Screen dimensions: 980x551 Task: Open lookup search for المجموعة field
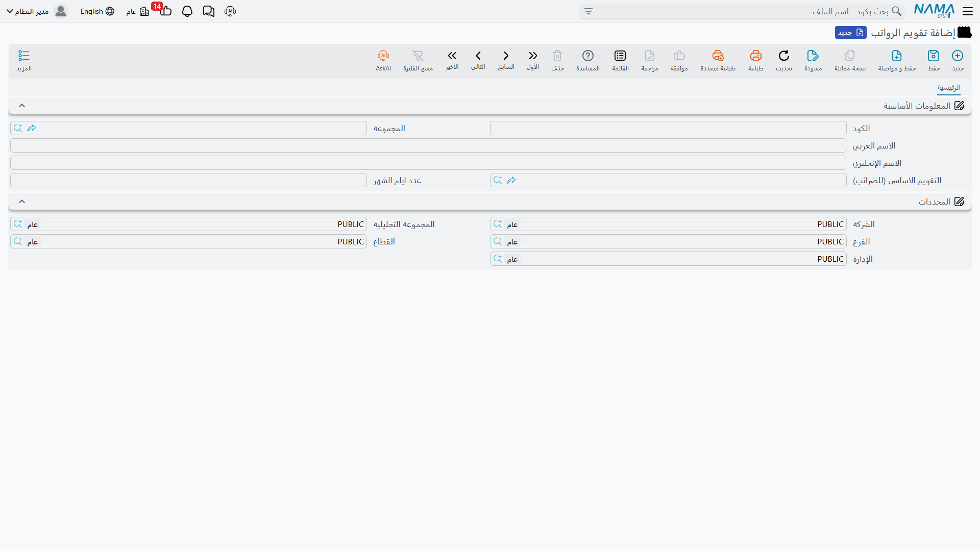pyautogui.click(x=18, y=128)
